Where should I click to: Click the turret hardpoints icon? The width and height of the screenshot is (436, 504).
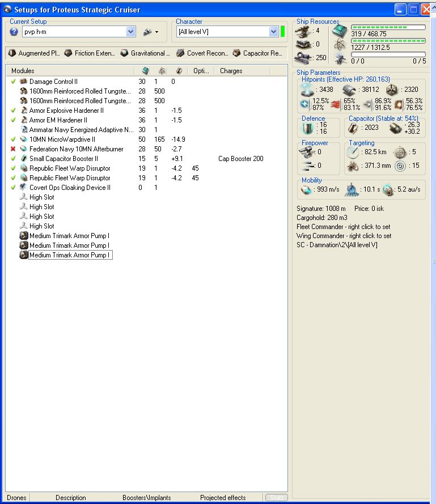coord(303,31)
